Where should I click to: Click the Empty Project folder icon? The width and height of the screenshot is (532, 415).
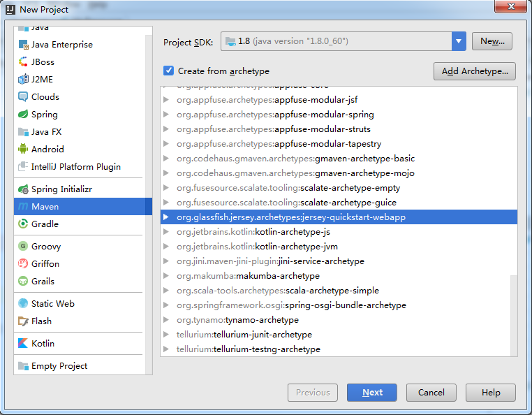point(23,366)
